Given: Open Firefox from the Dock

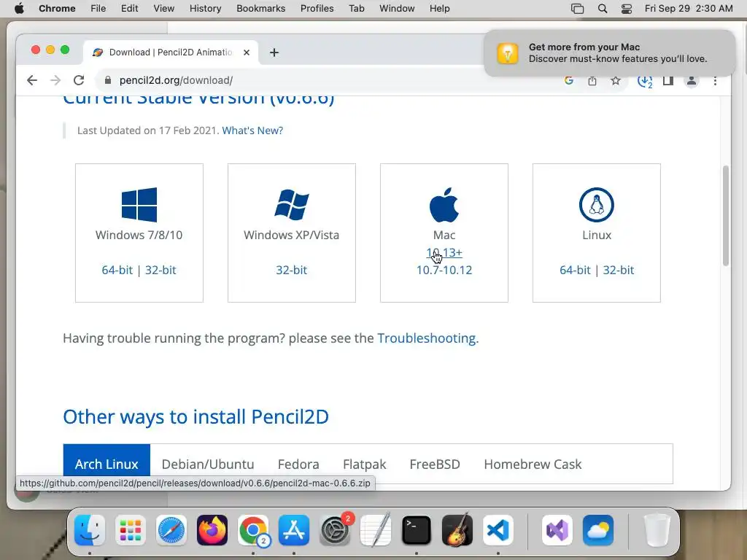Looking at the screenshot, I should [x=212, y=530].
